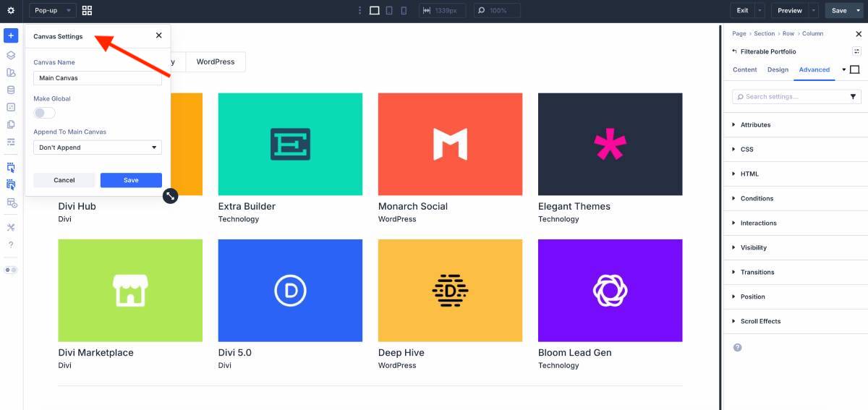
Task: Open the Preview button dropdown arrow
Action: pos(814,11)
